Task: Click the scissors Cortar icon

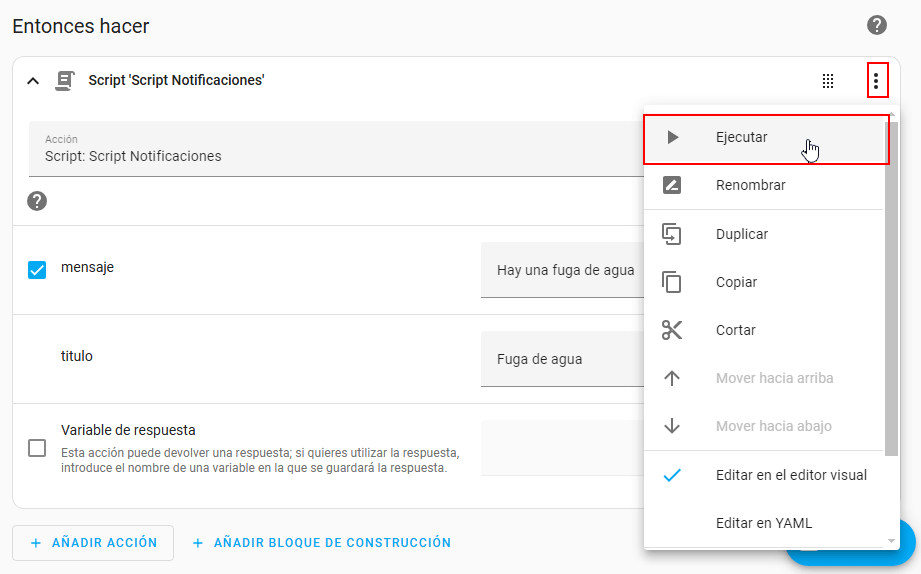Action: 672,330
